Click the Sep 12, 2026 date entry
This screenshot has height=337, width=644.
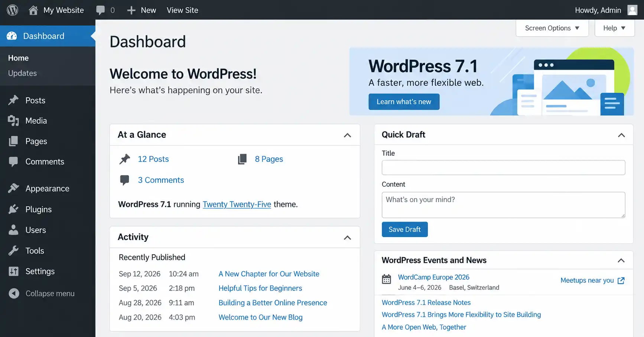point(140,274)
